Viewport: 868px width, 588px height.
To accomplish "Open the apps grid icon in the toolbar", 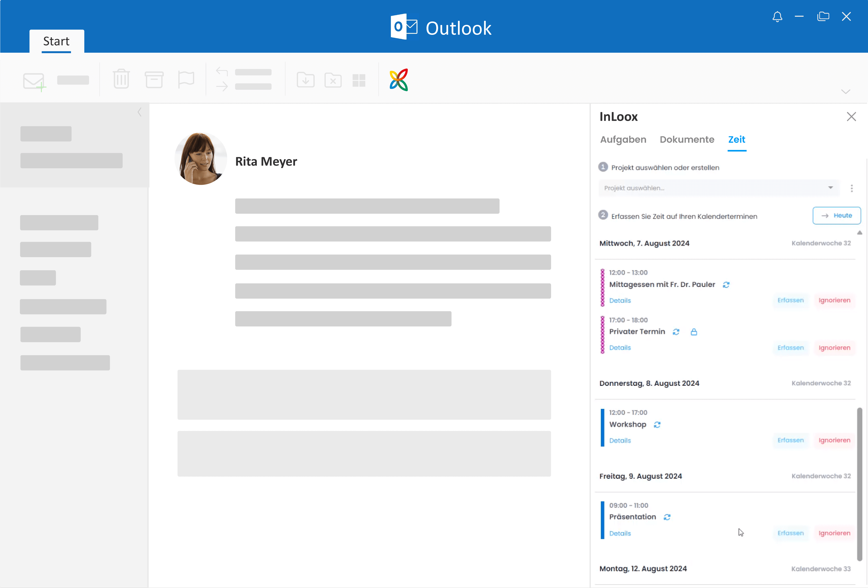I will (x=359, y=80).
